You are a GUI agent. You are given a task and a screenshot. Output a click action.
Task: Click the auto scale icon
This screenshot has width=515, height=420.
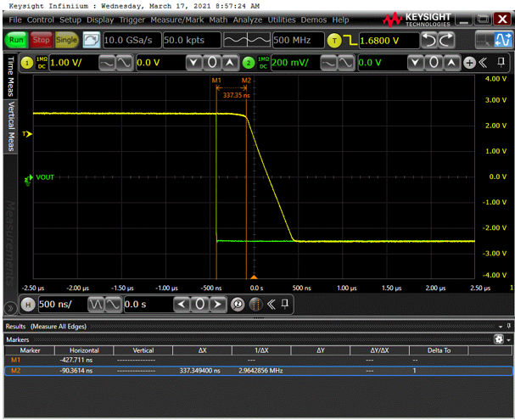(x=92, y=40)
